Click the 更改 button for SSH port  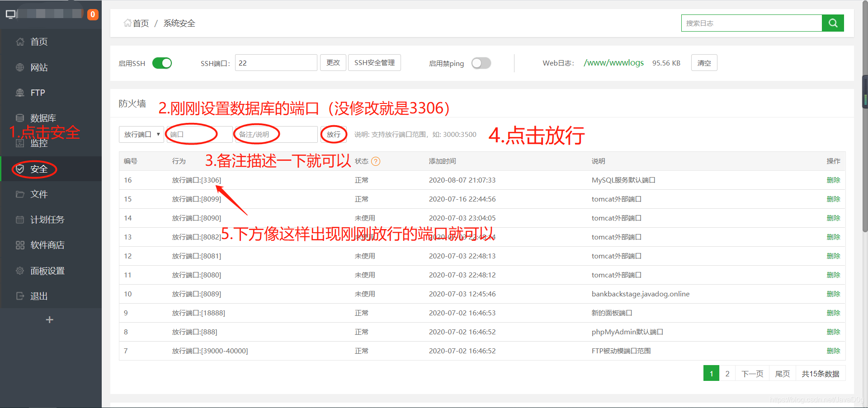(333, 63)
